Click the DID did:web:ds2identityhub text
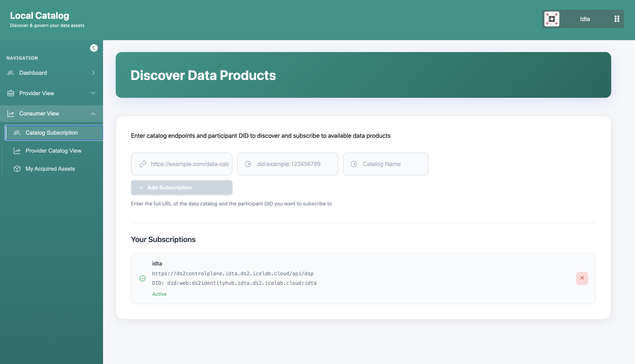635x364 pixels. [x=234, y=283]
